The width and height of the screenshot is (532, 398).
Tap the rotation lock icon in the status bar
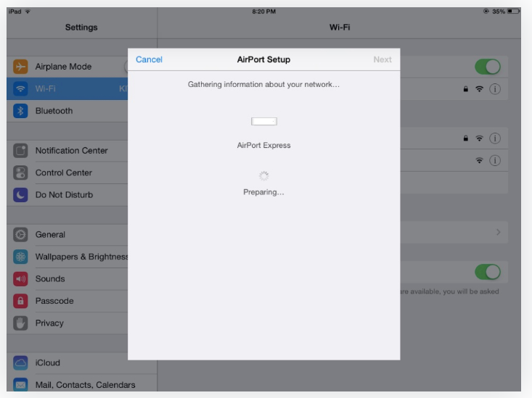coord(486,12)
